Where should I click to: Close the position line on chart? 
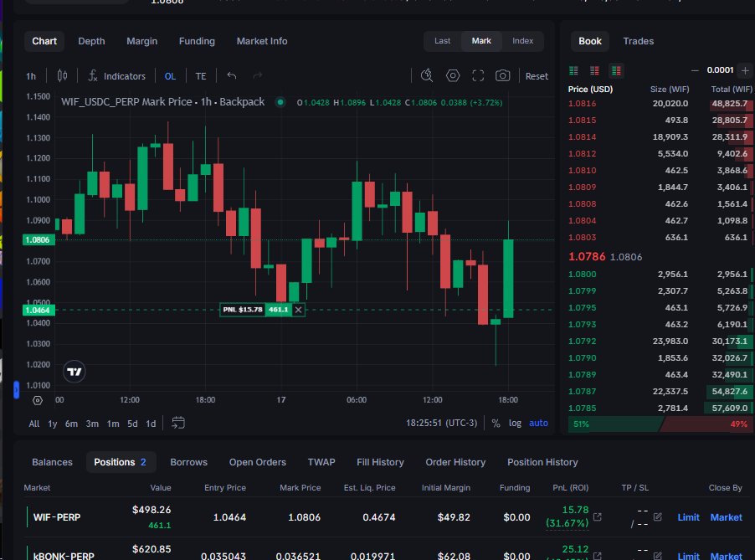299,310
